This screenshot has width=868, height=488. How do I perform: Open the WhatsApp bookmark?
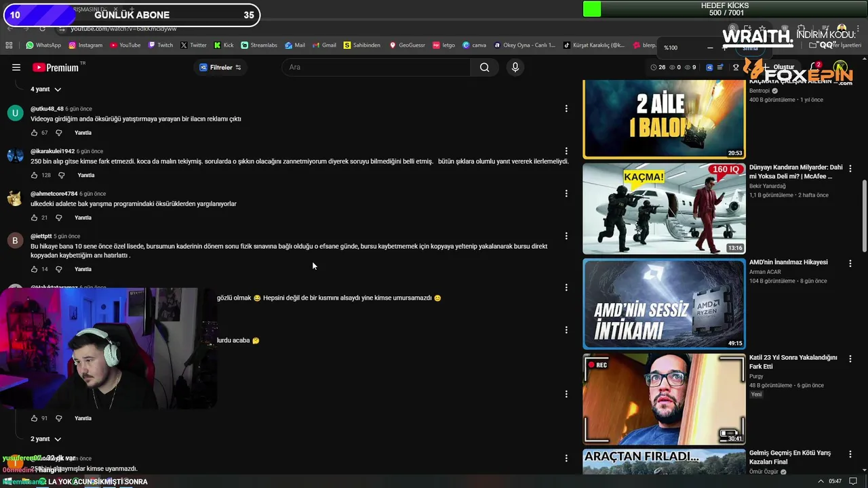click(x=43, y=45)
